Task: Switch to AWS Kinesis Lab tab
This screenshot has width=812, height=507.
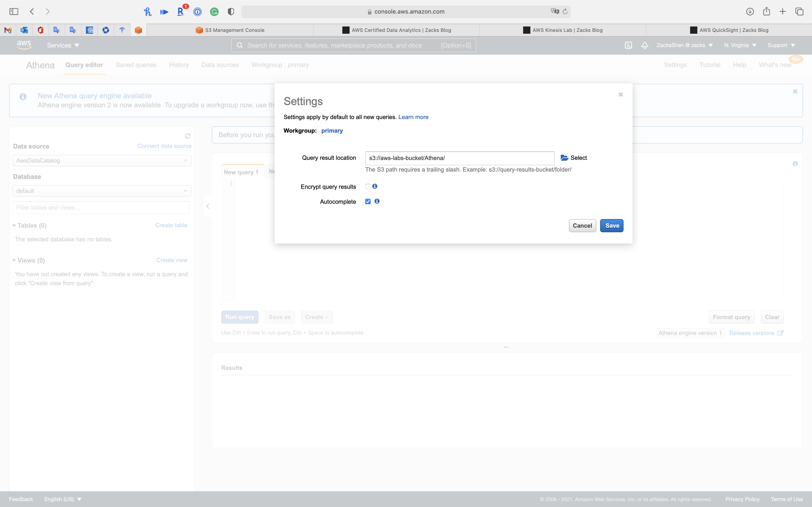Action: 563,30
